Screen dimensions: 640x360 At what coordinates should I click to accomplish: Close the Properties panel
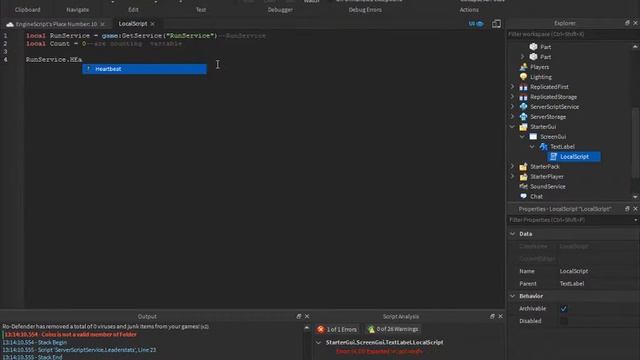[x=636, y=209]
